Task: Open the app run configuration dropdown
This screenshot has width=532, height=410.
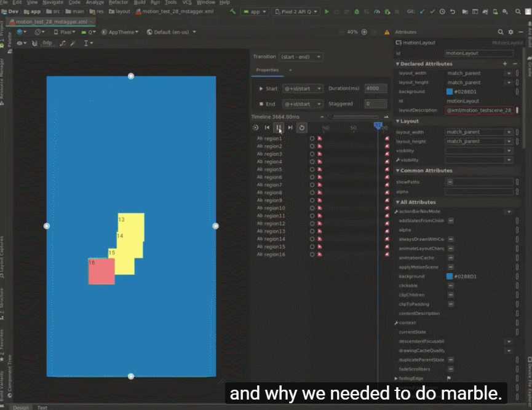Action: [x=255, y=12]
